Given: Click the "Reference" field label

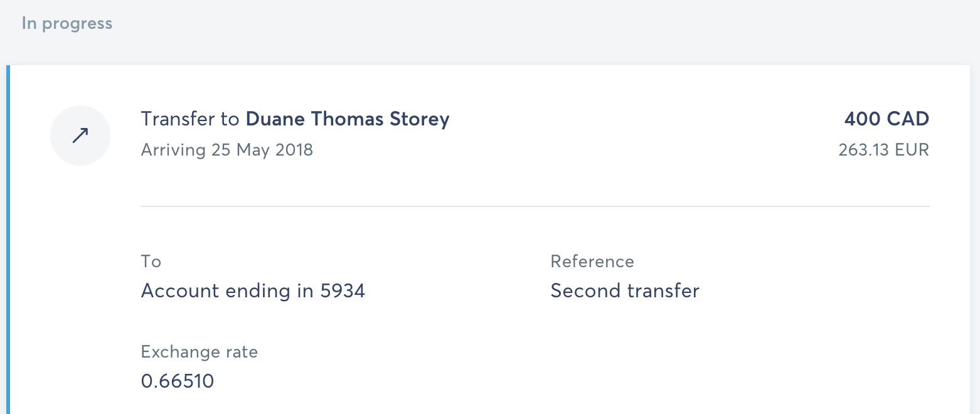Looking at the screenshot, I should pyautogui.click(x=592, y=262).
